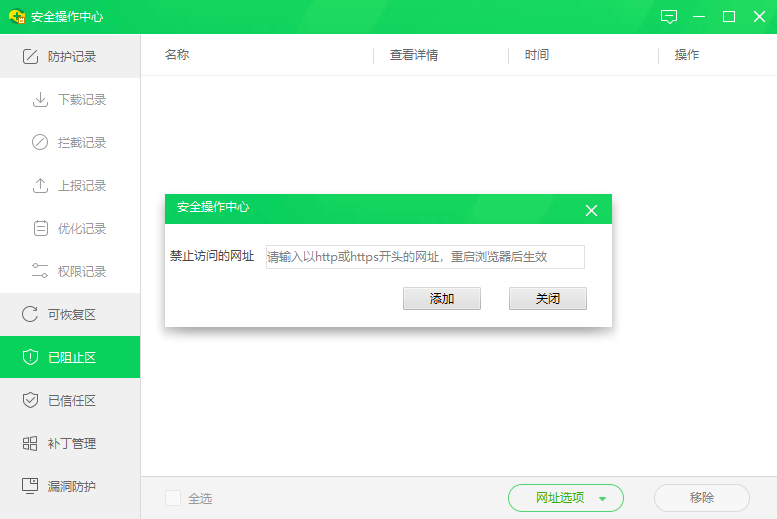Open the 补丁管理 section
Viewport: 777px width, 519px height.
(x=70, y=444)
